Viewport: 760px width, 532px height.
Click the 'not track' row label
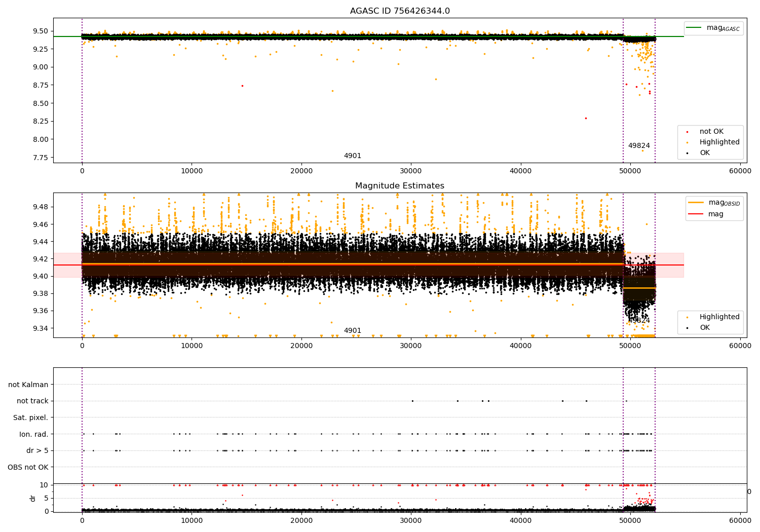pyautogui.click(x=32, y=401)
